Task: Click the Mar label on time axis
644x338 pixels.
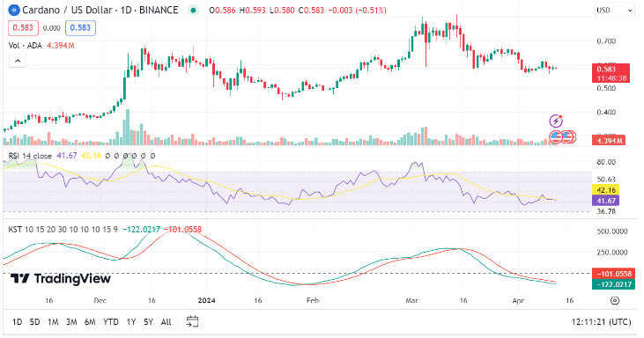Action: point(412,301)
